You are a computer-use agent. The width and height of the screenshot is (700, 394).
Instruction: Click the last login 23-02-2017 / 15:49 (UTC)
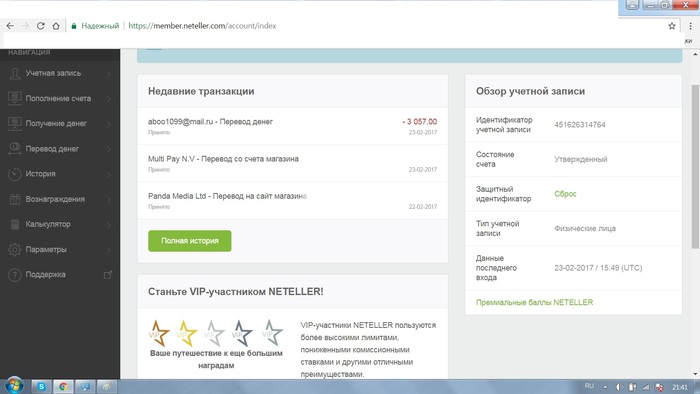[598, 268]
